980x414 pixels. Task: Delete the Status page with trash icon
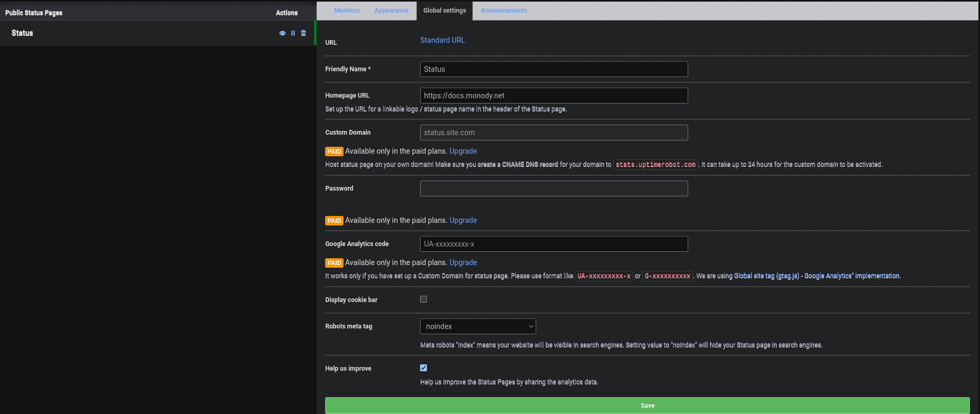click(x=303, y=33)
